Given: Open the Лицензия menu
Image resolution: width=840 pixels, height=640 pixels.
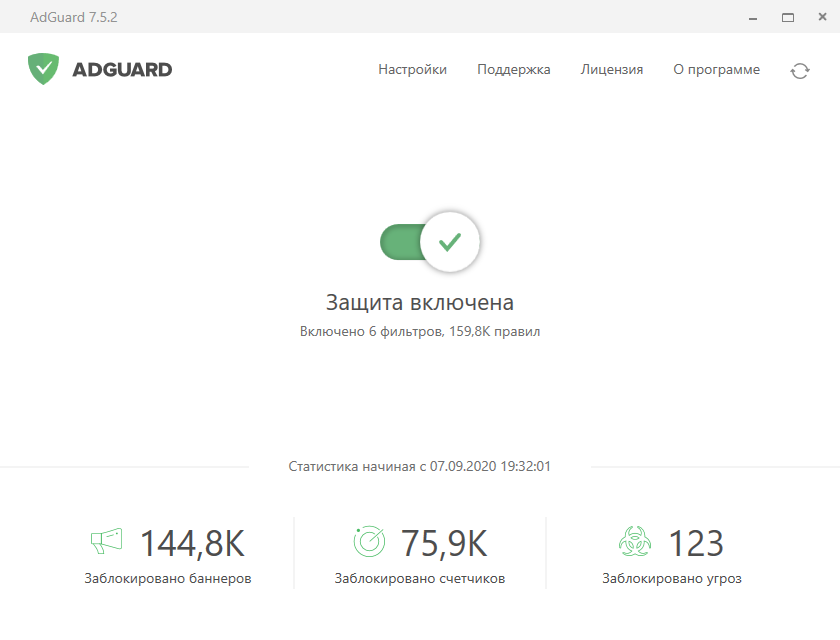Looking at the screenshot, I should coord(612,70).
